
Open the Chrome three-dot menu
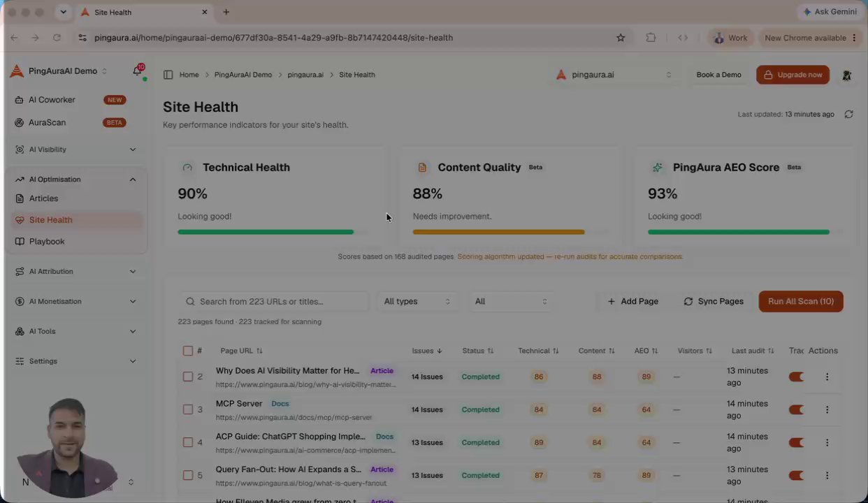click(x=854, y=38)
